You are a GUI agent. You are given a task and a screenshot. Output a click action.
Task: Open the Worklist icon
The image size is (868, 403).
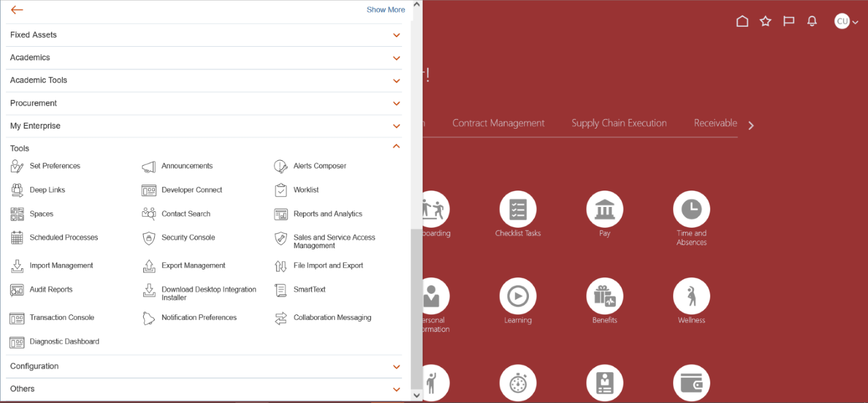point(280,190)
